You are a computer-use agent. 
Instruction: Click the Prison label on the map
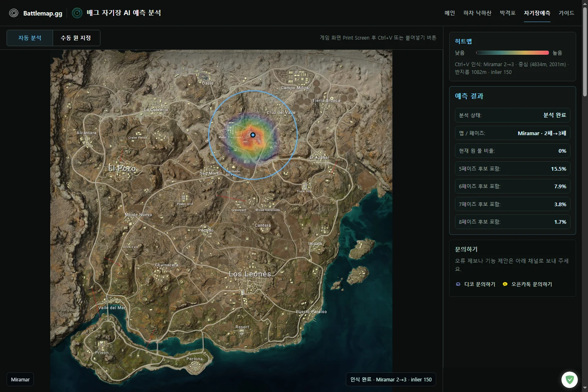coord(102,353)
